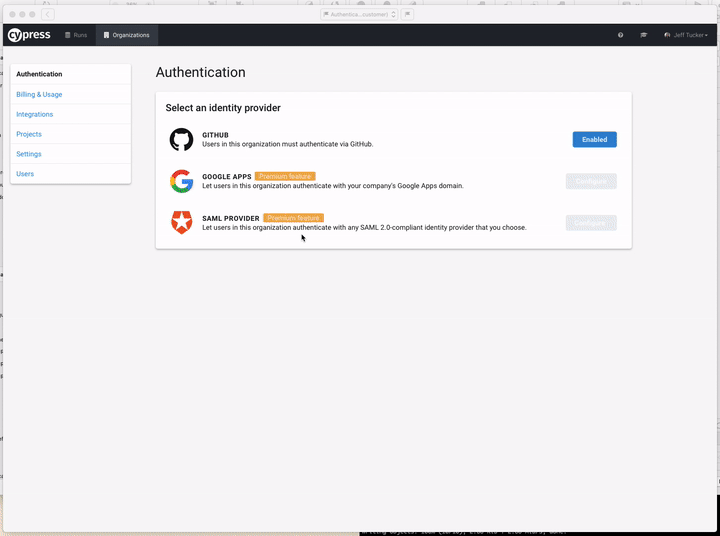Click the flag icon in the window toolbar

tap(408, 14)
